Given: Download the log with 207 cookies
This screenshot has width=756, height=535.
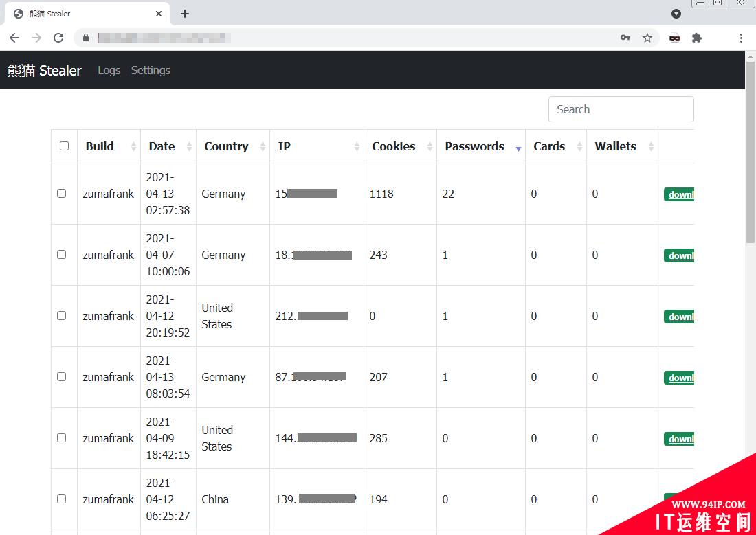Looking at the screenshot, I should point(679,378).
